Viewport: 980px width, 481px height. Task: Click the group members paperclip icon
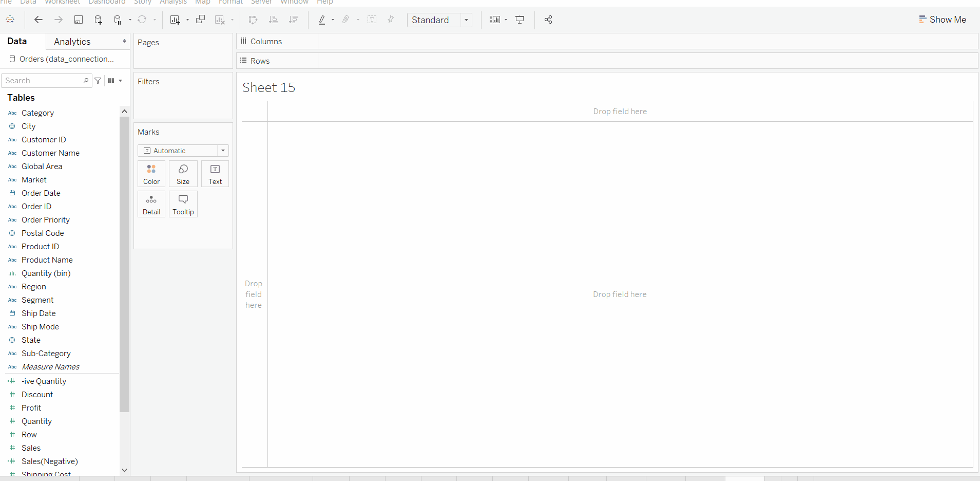[346, 20]
